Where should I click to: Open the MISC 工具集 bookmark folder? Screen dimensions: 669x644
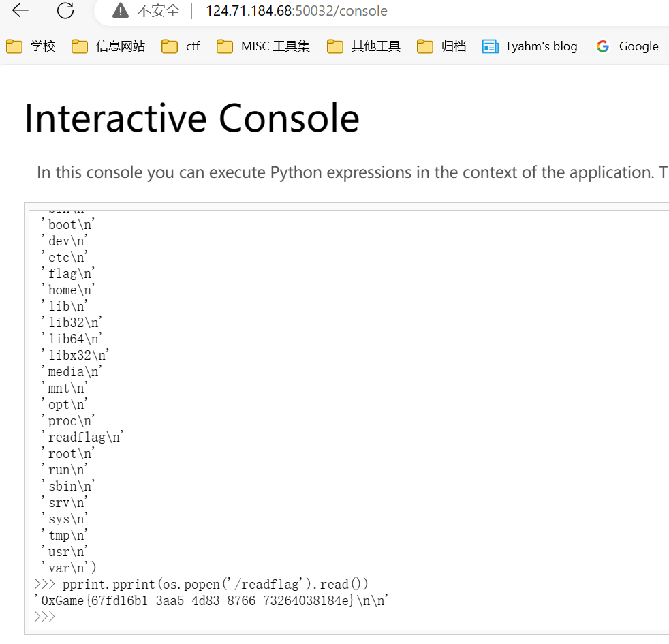tap(263, 46)
